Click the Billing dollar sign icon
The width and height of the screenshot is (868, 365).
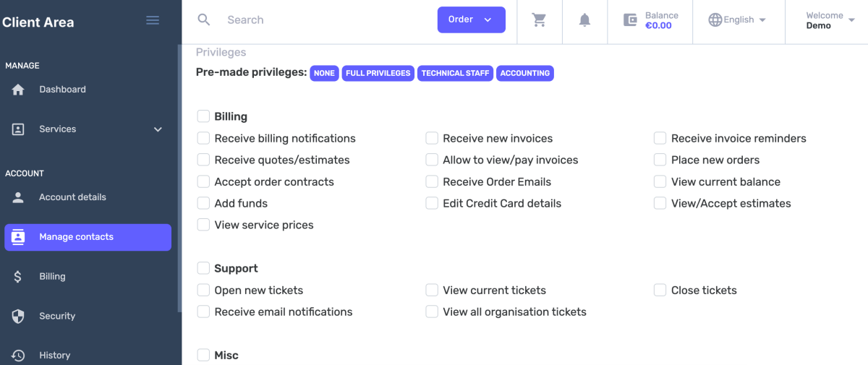[x=18, y=277]
